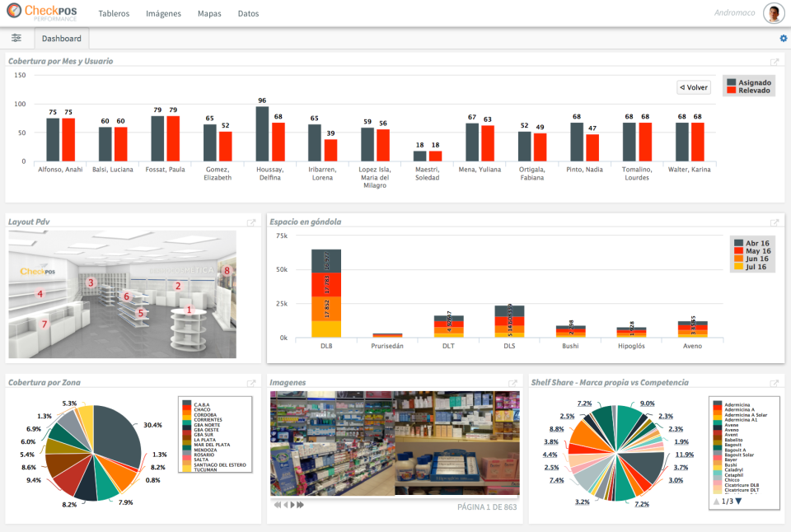
Task: Click the blue gear settings icon
Action: point(783,37)
